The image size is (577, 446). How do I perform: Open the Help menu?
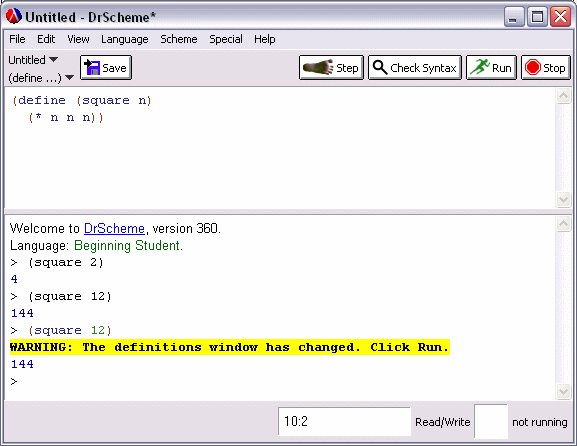[265, 39]
